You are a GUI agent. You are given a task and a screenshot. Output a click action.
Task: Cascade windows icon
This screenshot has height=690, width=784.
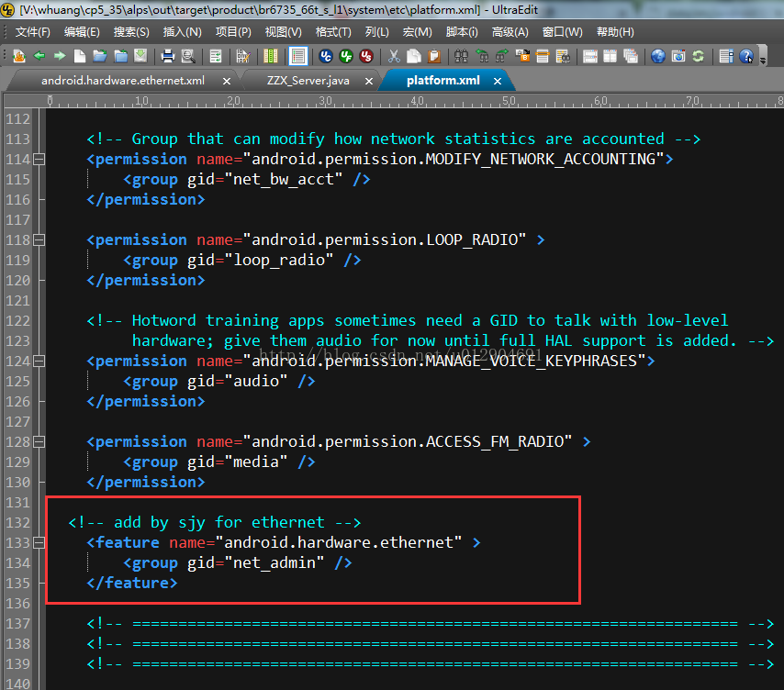click(x=631, y=56)
